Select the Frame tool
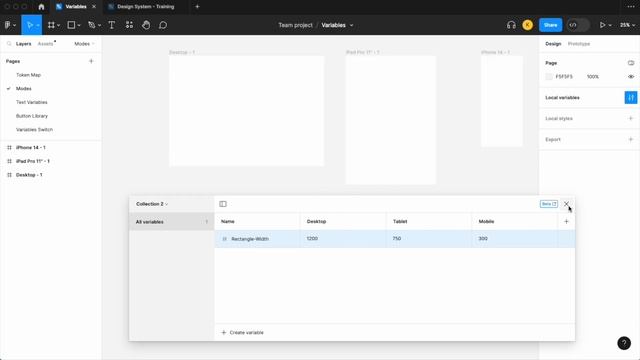 click(x=51, y=25)
